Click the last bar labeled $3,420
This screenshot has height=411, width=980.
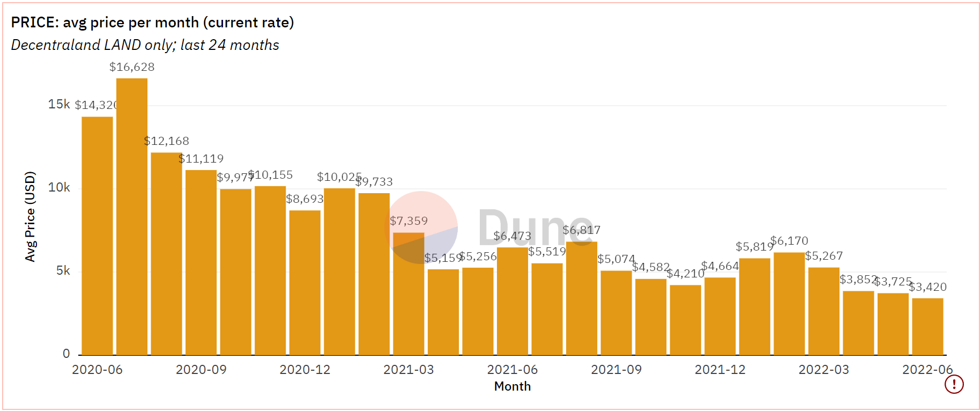(927, 326)
